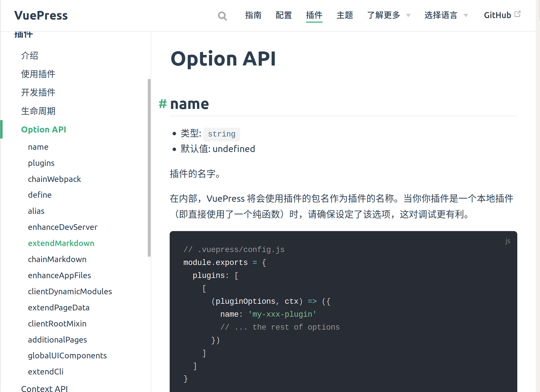Jump to extendMarkdown in sidebar

61,243
